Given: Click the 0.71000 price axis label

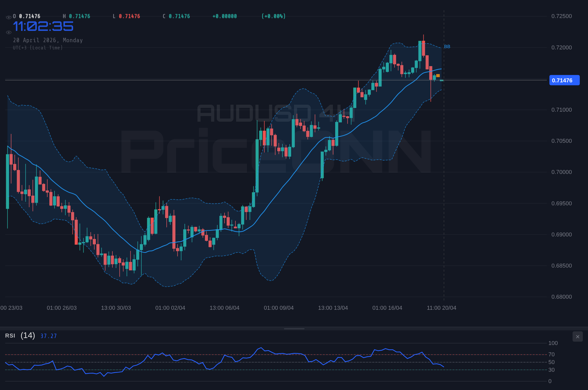Looking at the screenshot, I should [x=562, y=110].
